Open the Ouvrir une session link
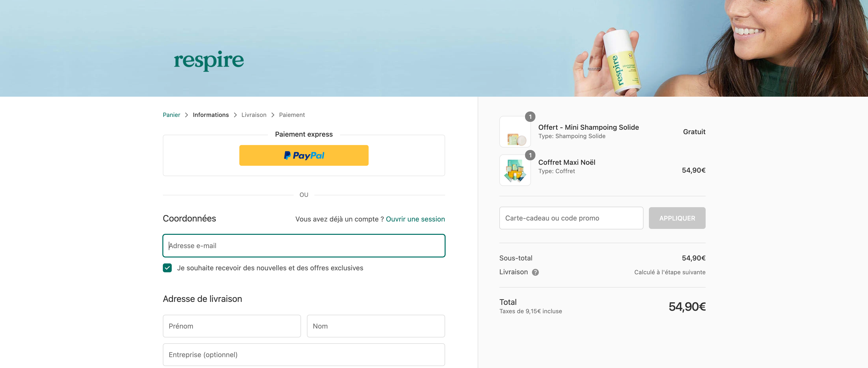The height and width of the screenshot is (368, 868). (x=415, y=219)
